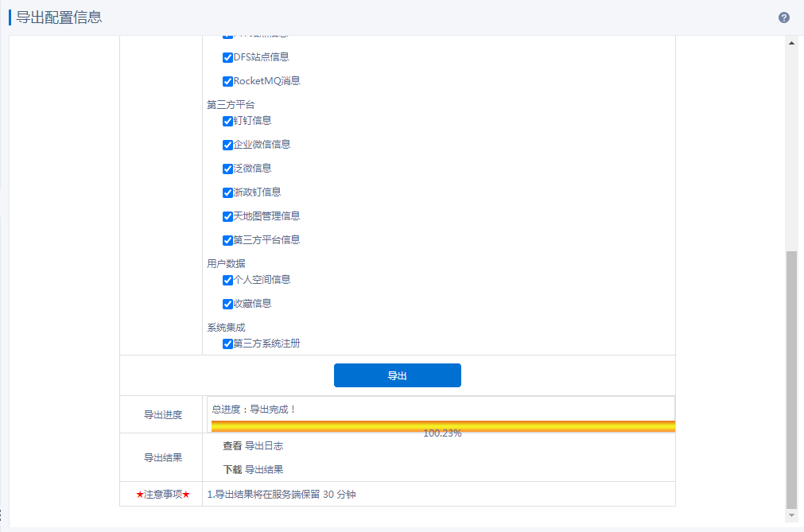
Task: Deselect the 第三方平台信息 checkbox
Action: [x=227, y=240]
